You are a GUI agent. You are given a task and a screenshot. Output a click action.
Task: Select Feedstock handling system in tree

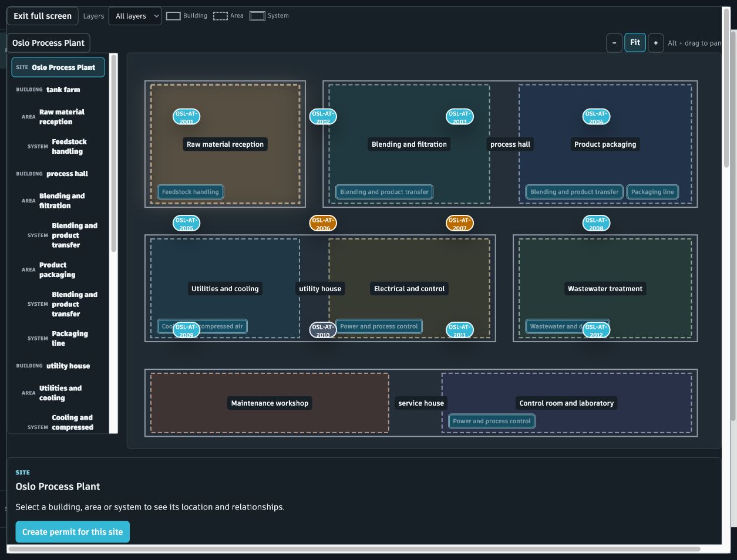coord(58,146)
